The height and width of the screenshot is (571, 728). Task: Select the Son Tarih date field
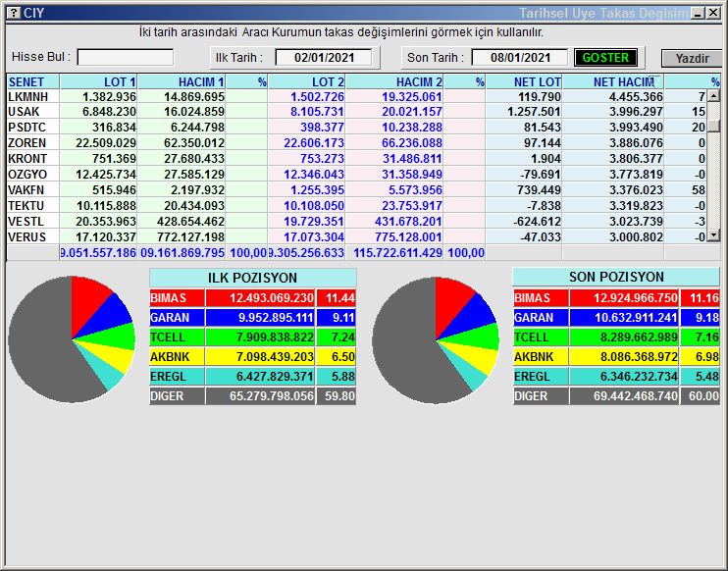519,58
